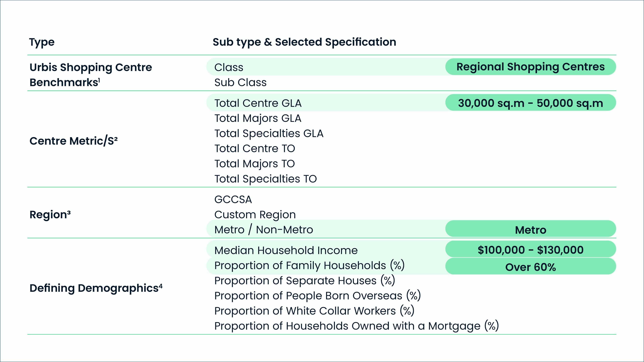The image size is (644, 362).
Task: Select the Metro / Non-Metro row label
Action: (x=263, y=229)
